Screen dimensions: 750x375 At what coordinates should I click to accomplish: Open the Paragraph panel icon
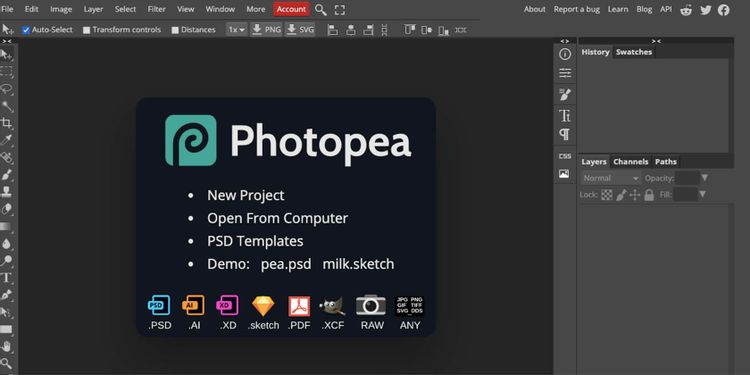(565, 135)
